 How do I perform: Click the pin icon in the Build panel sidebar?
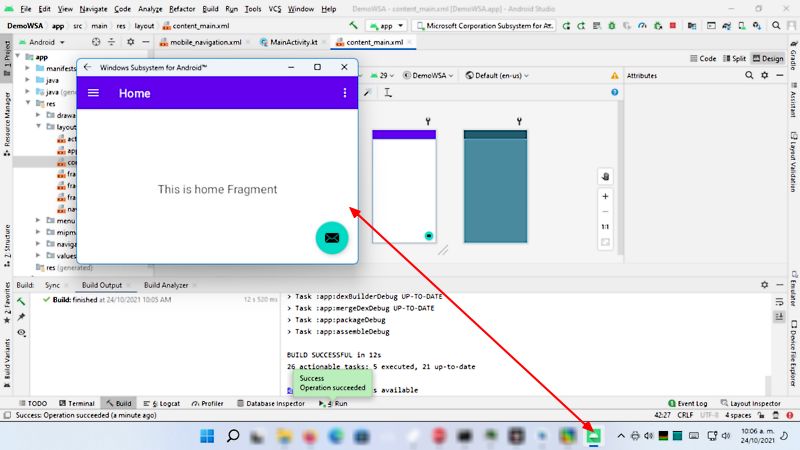[21, 317]
